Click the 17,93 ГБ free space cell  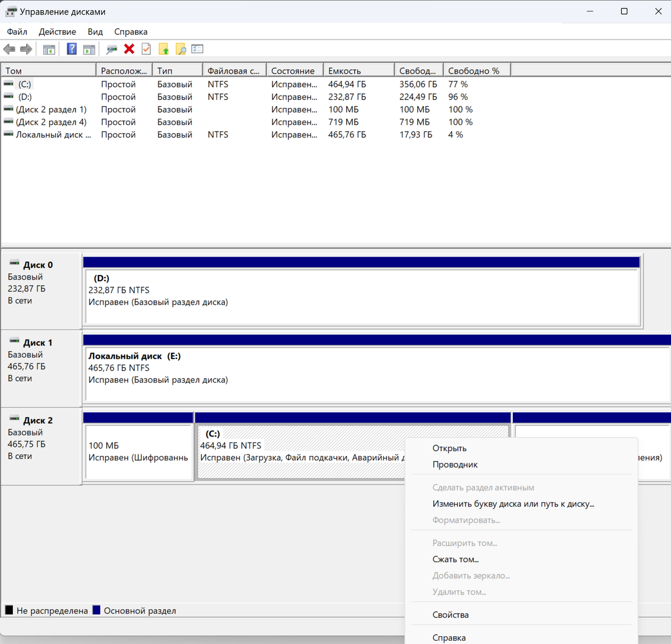(416, 134)
